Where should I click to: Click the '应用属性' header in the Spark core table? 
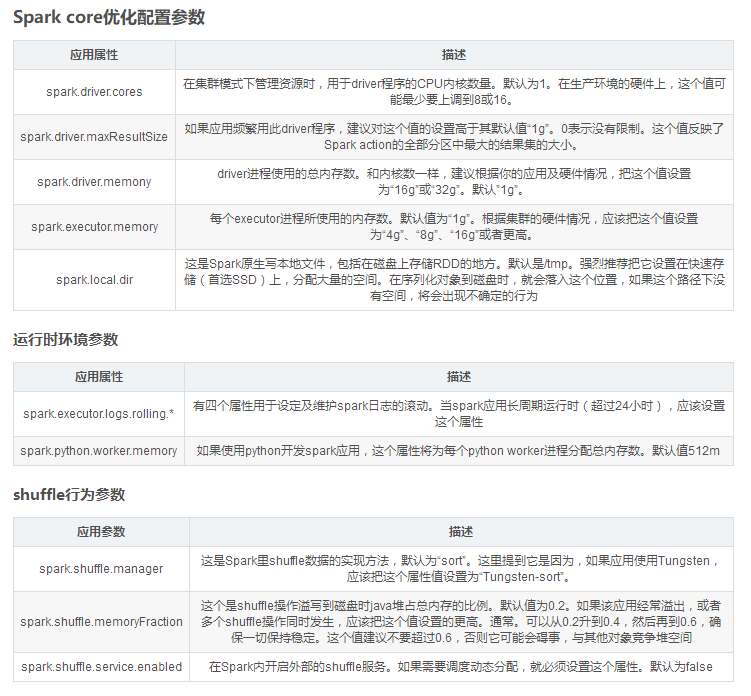[94, 55]
